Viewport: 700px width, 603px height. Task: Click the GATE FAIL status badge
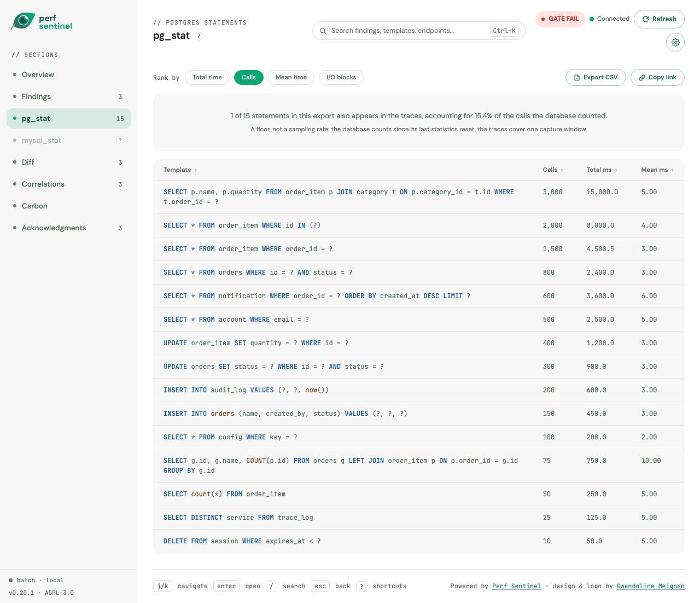(560, 19)
